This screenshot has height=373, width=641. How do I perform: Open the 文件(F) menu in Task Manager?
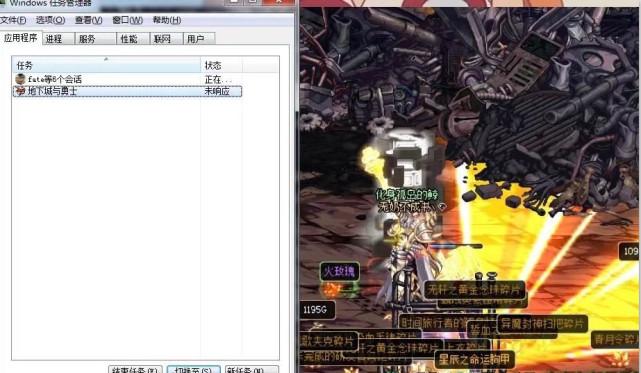tap(13, 20)
